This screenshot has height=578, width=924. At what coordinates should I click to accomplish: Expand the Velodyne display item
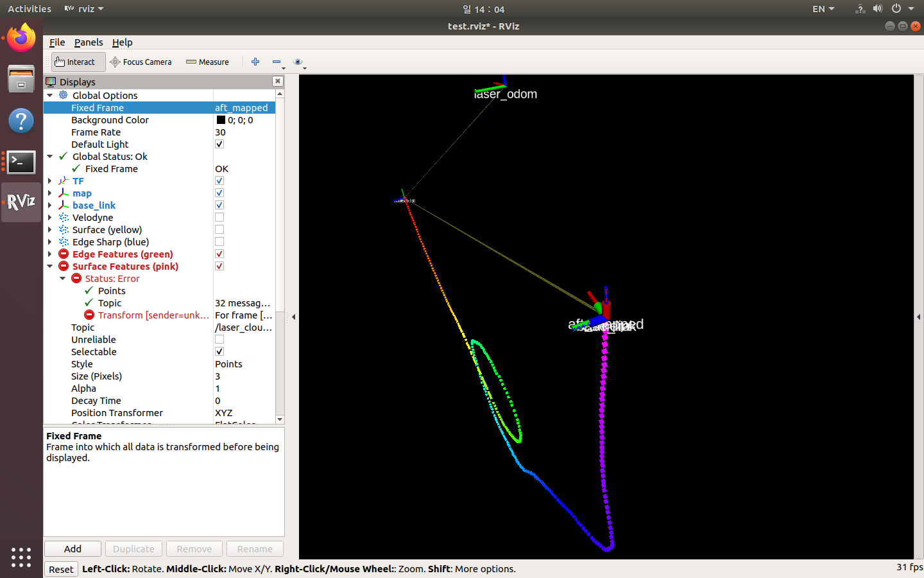pos(50,218)
